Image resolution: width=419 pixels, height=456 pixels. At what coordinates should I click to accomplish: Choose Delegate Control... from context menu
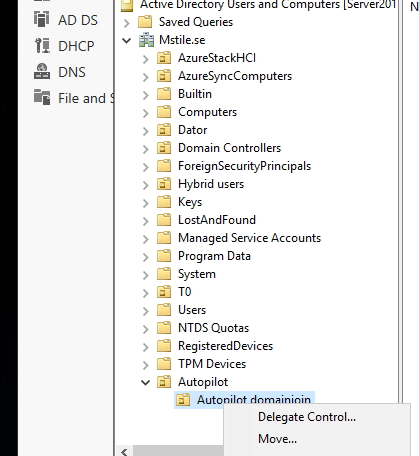(x=307, y=417)
